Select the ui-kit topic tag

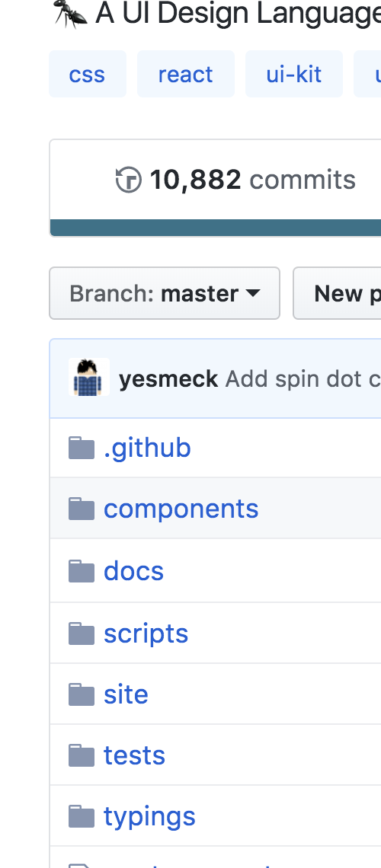pyautogui.click(x=294, y=74)
